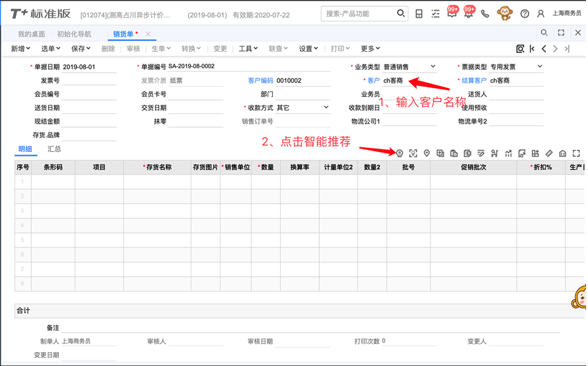Select the 明细 tab

[x=25, y=149]
